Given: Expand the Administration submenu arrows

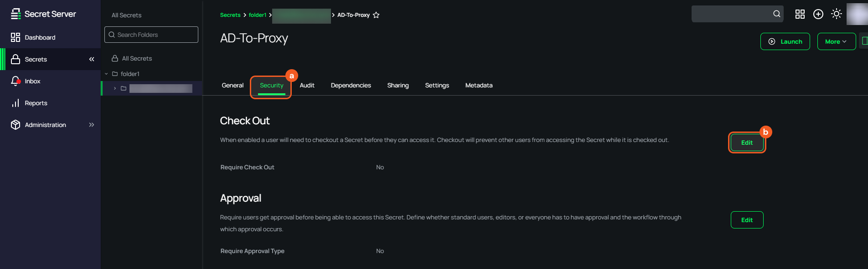Looking at the screenshot, I should 92,125.
